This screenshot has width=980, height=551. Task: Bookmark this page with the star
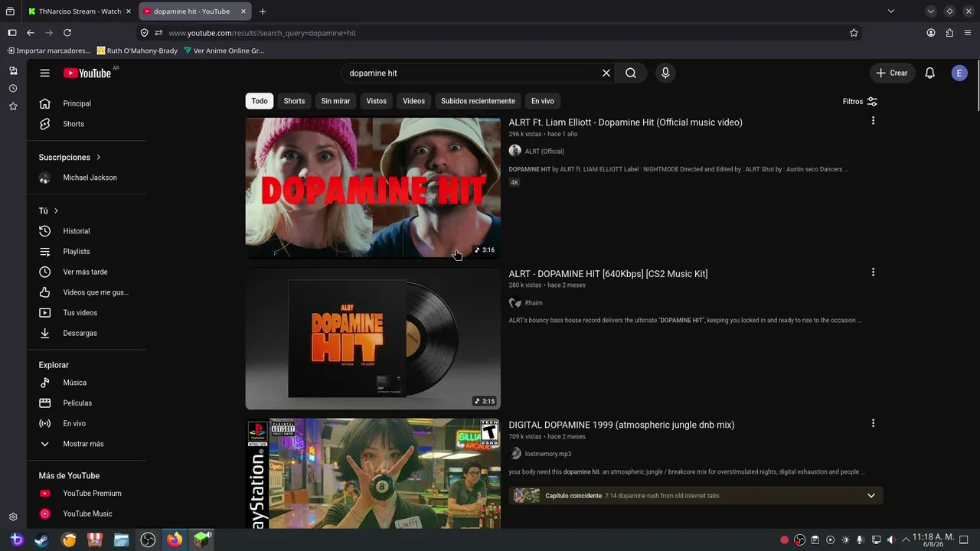pyautogui.click(x=854, y=33)
